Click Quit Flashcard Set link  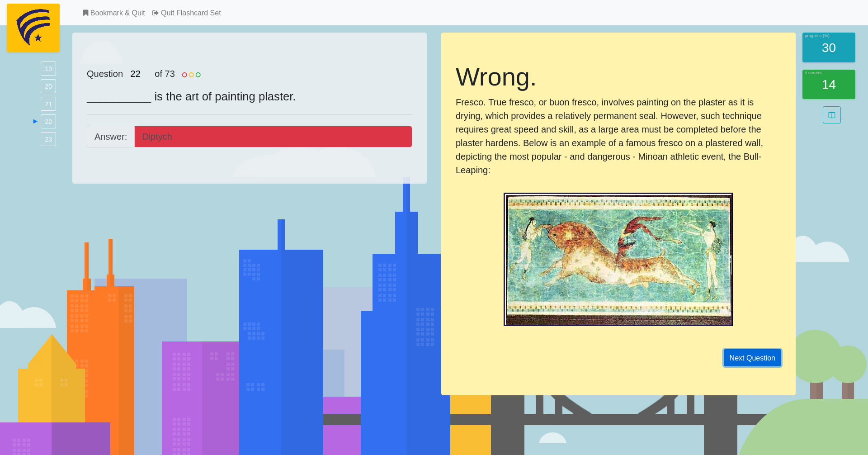[x=187, y=13]
